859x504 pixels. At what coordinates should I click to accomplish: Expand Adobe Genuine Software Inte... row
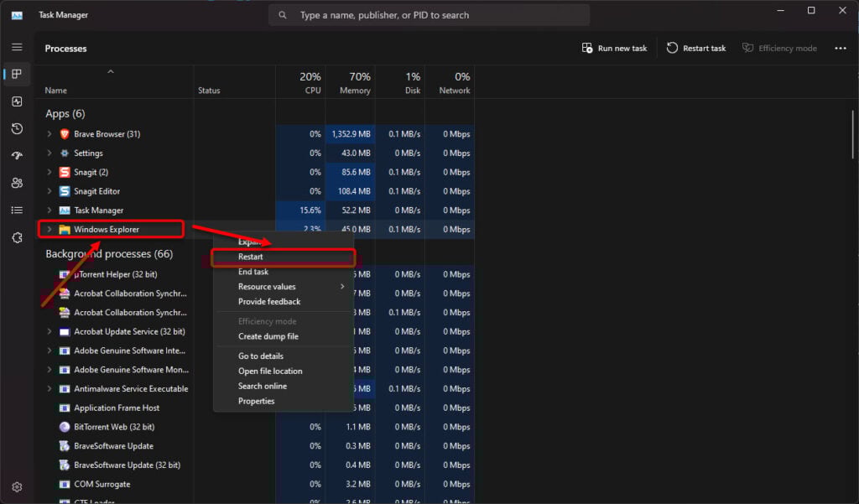pos(49,351)
